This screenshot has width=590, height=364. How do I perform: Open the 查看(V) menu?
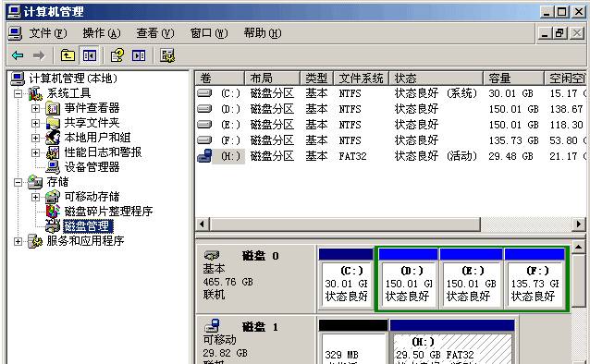(x=155, y=33)
